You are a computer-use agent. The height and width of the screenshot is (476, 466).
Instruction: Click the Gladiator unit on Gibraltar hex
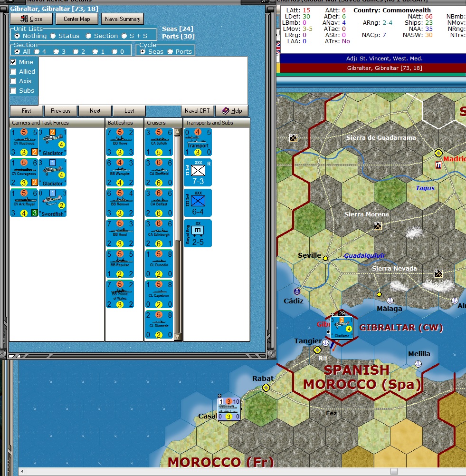coord(342,328)
